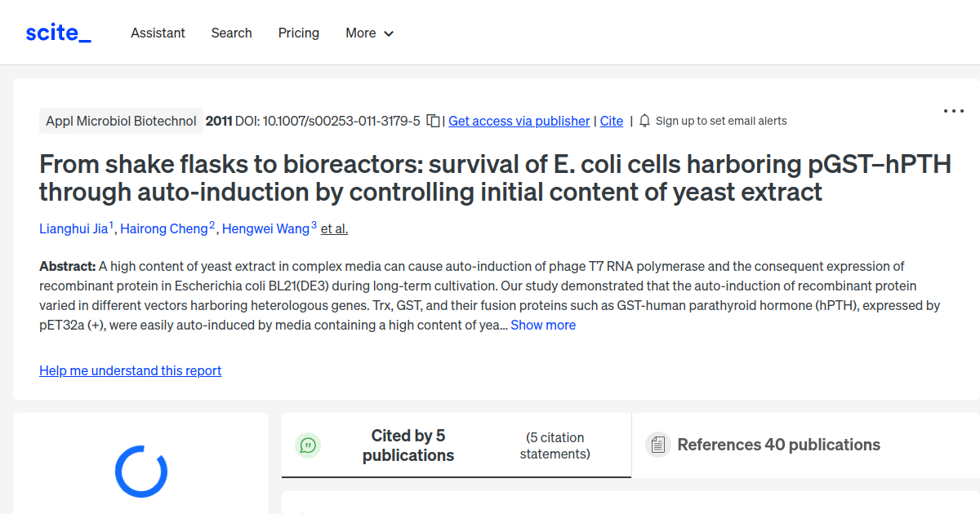Click the references document icon
The image size is (980, 514).
pyautogui.click(x=657, y=444)
